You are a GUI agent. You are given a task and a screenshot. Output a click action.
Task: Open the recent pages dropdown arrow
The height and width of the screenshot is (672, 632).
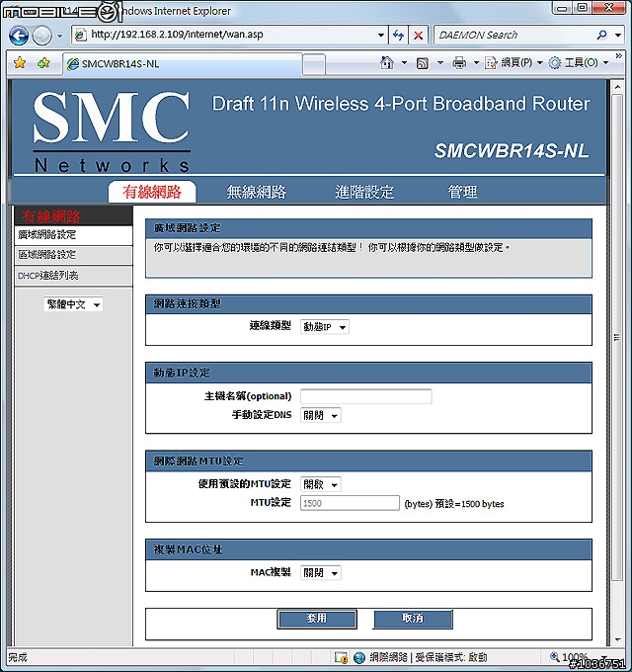[60, 36]
